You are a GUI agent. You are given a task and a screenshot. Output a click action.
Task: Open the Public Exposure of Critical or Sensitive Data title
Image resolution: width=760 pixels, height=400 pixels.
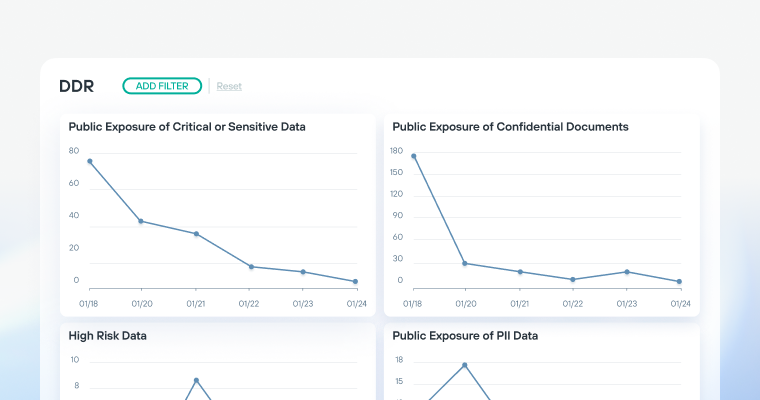click(187, 127)
